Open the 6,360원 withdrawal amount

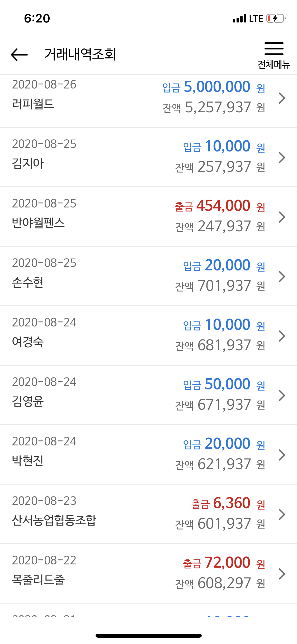[228, 503]
